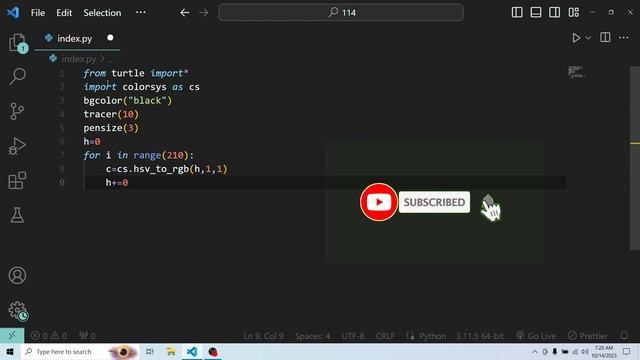Viewport: 640px width, 360px height.
Task: Open the volume control in system tray
Action: click(585, 351)
